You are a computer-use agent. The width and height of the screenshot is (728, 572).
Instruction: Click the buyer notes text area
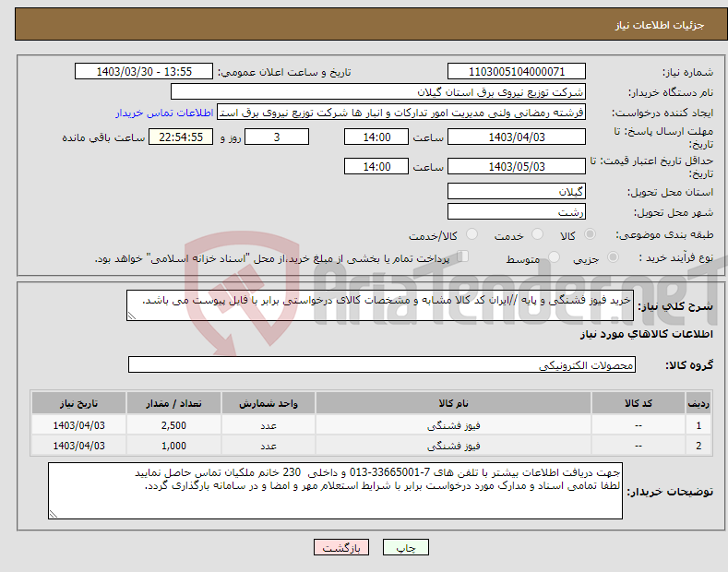tap(335, 491)
